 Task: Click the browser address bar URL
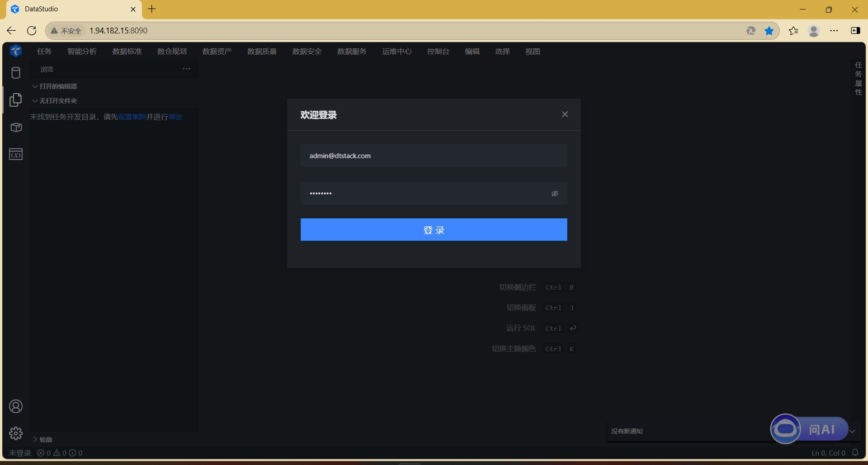(x=118, y=31)
